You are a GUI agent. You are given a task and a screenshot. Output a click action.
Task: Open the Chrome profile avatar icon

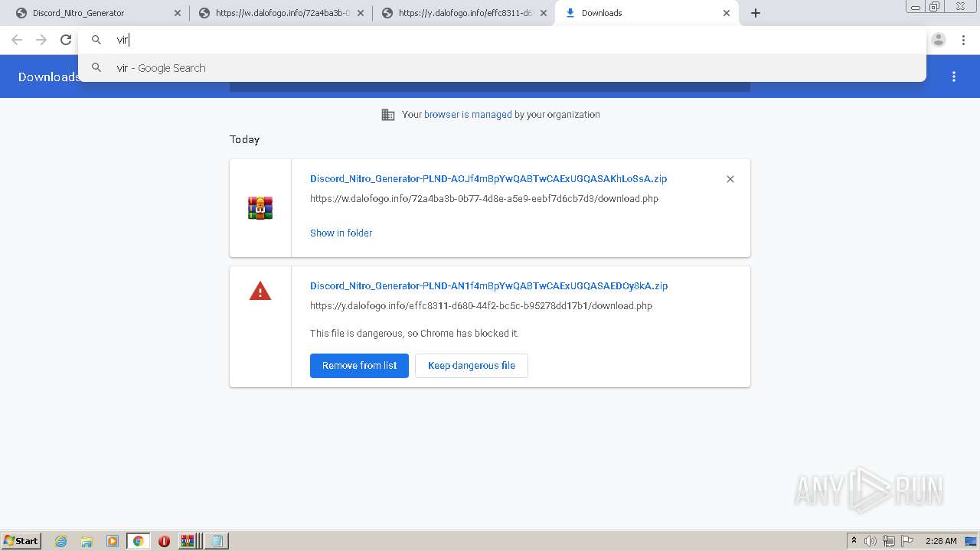pyautogui.click(x=939, y=40)
